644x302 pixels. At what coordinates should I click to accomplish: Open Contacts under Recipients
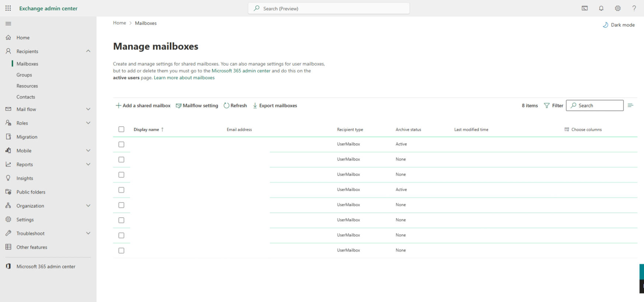[x=26, y=97]
